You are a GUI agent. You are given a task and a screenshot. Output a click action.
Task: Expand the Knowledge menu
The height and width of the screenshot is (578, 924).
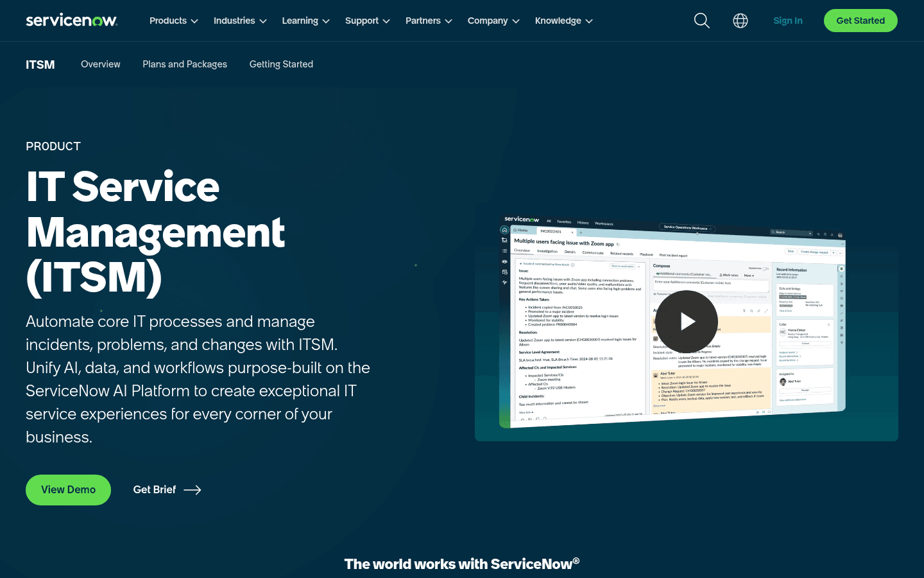pos(563,21)
